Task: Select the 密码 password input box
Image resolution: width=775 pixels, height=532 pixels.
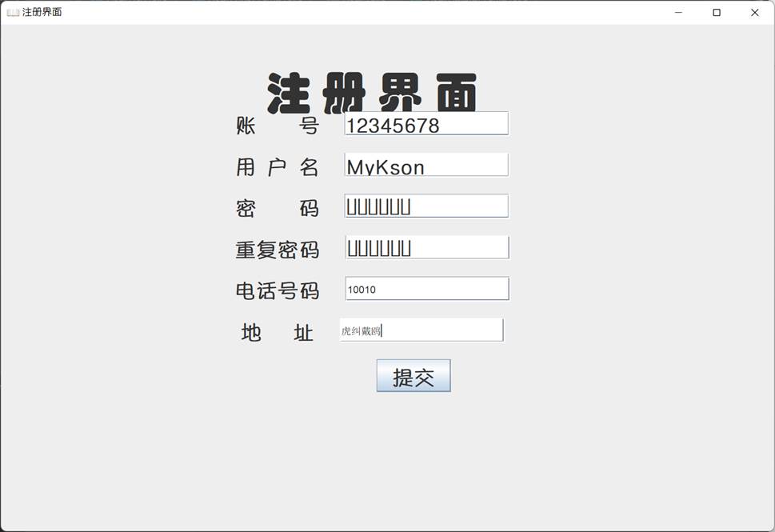Action: point(426,206)
